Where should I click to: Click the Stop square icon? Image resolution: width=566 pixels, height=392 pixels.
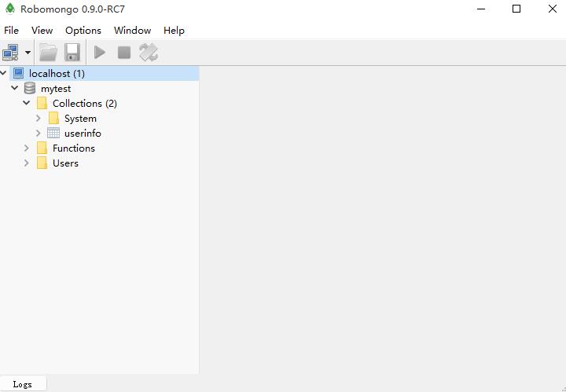point(124,53)
